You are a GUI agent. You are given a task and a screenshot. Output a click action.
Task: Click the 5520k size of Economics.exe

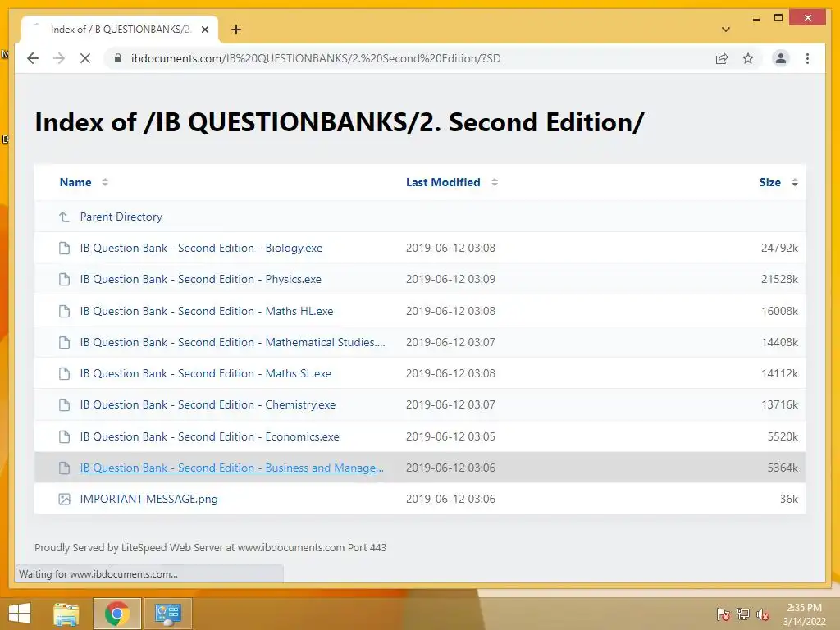[x=783, y=436]
